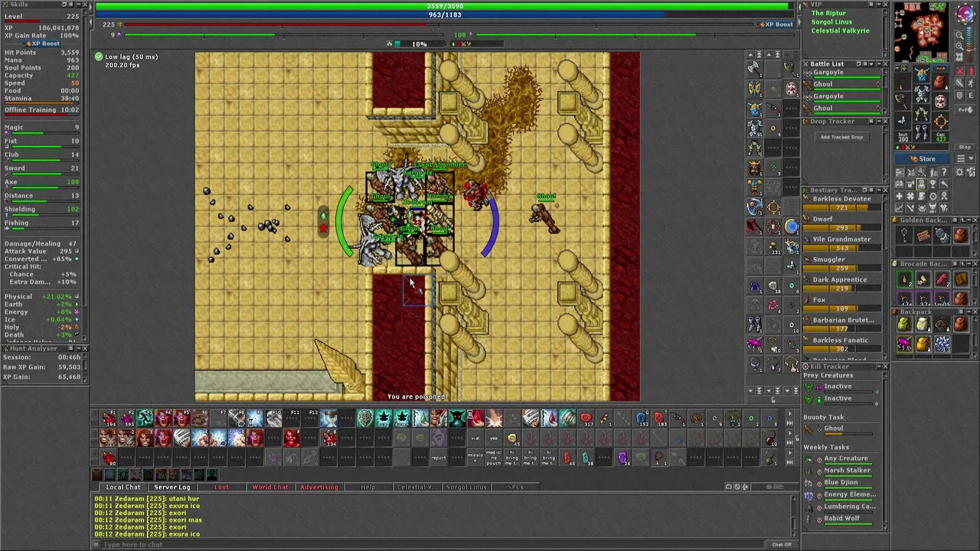The height and width of the screenshot is (551, 980).
Task: Select the equipped legs slot
Action: click(922, 113)
